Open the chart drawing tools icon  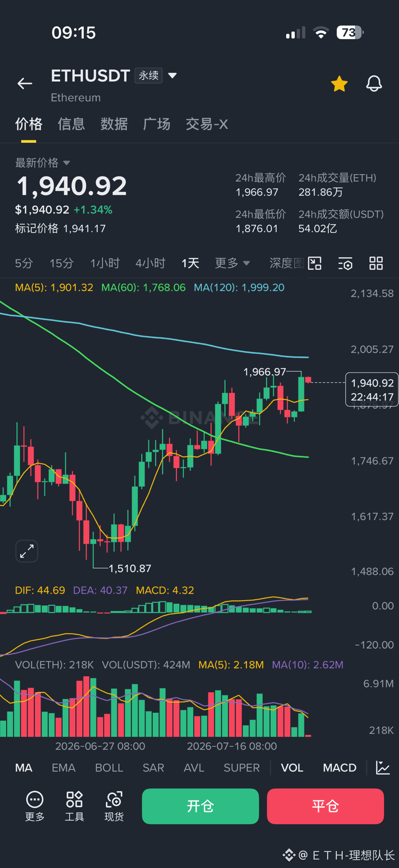tap(315, 263)
